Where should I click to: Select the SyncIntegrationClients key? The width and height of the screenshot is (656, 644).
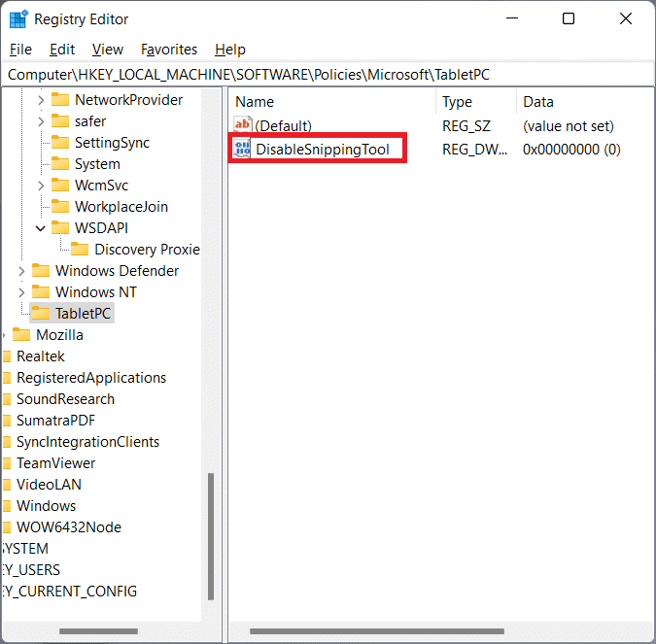point(87,442)
